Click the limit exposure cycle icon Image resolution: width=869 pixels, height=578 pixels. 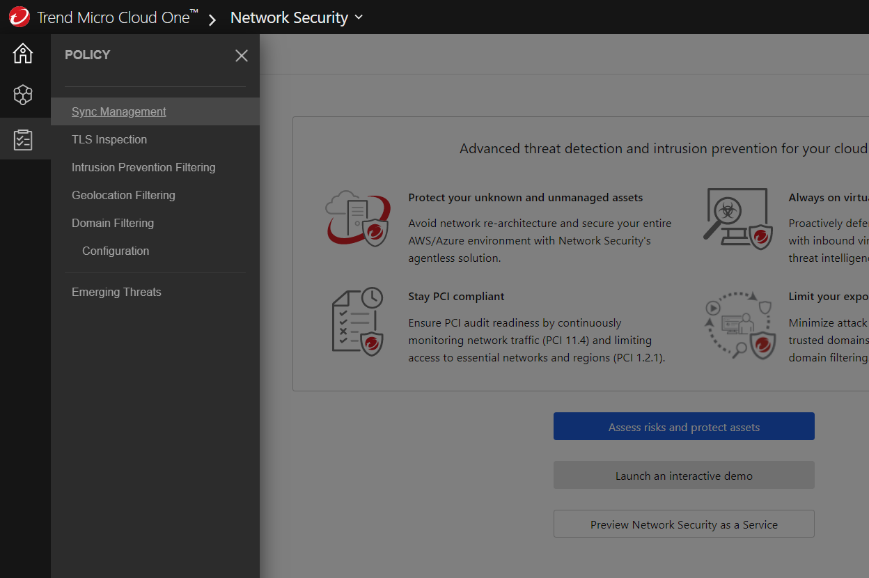click(738, 325)
